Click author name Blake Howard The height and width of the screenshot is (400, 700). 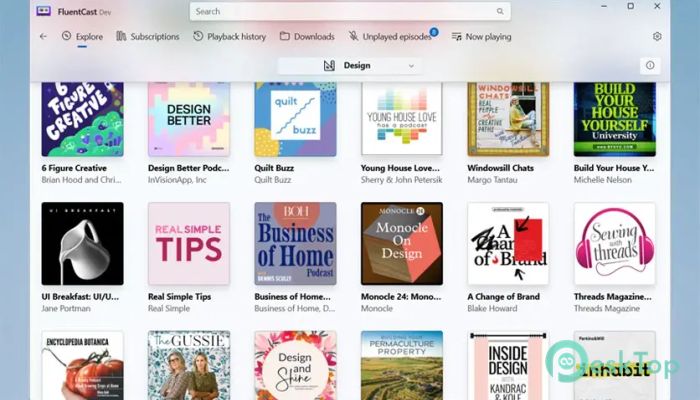click(x=492, y=308)
